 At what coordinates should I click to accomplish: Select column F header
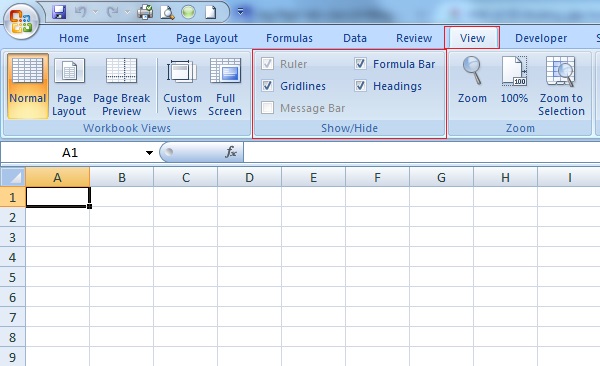point(377,177)
